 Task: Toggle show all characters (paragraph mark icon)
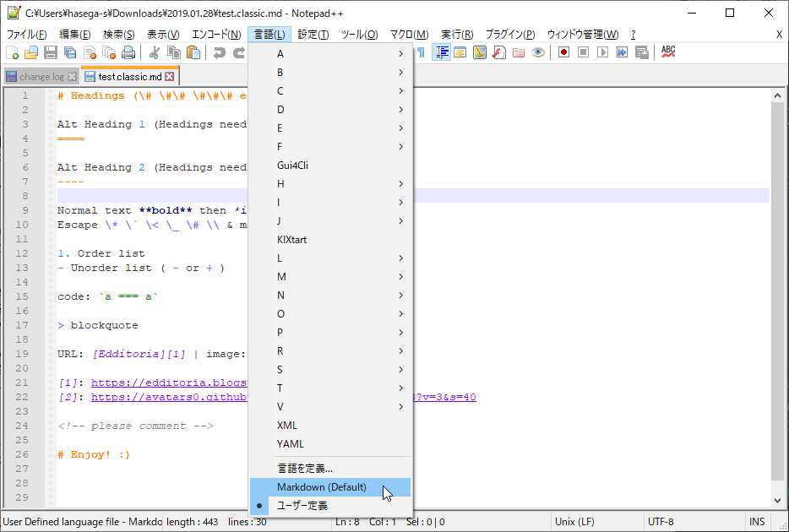(x=421, y=52)
